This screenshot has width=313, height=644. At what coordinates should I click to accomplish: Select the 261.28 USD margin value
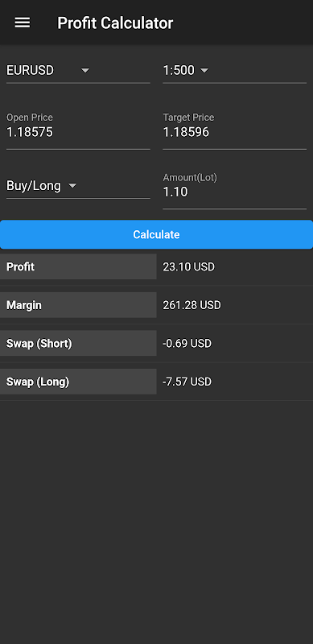tap(192, 305)
